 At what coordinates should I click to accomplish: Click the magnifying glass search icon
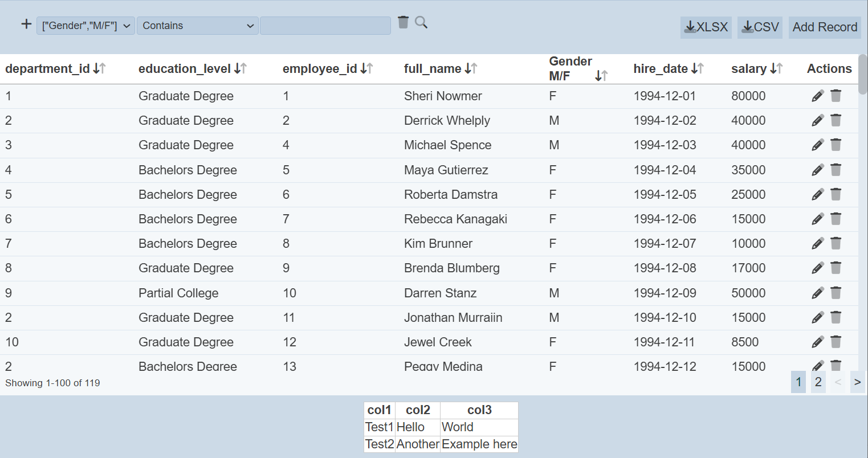point(421,22)
